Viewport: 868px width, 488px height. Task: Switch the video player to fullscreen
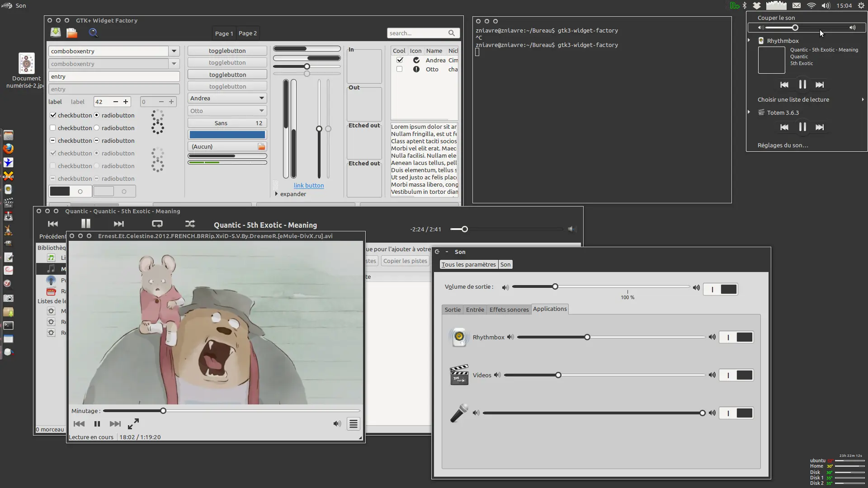(133, 424)
